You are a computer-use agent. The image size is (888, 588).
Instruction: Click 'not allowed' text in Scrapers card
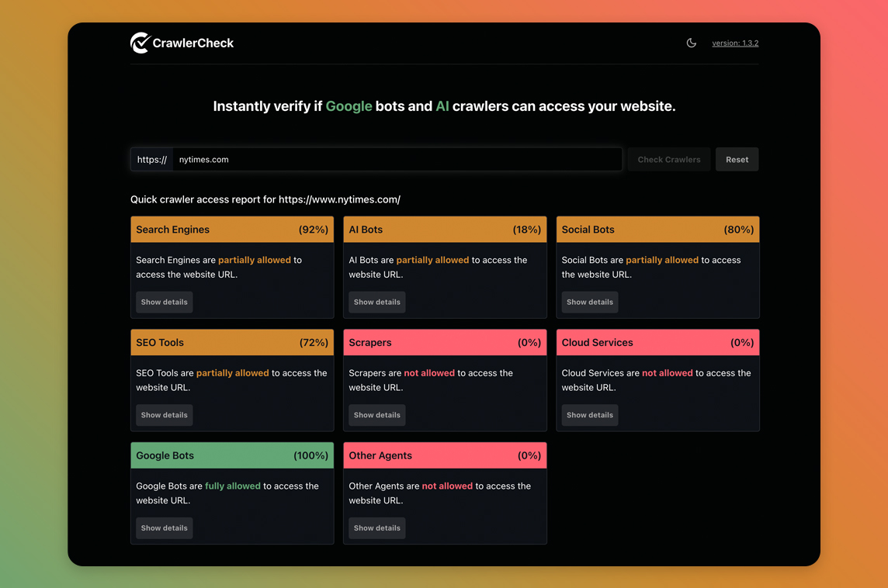click(429, 373)
